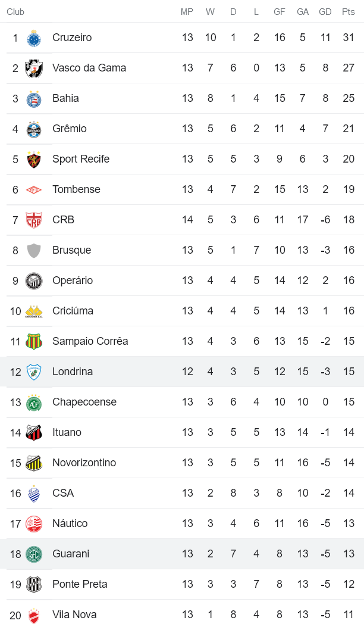Click the Bahia club crest icon
Viewport: 364px width, 633px height.
pyautogui.click(x=34, y=99)
